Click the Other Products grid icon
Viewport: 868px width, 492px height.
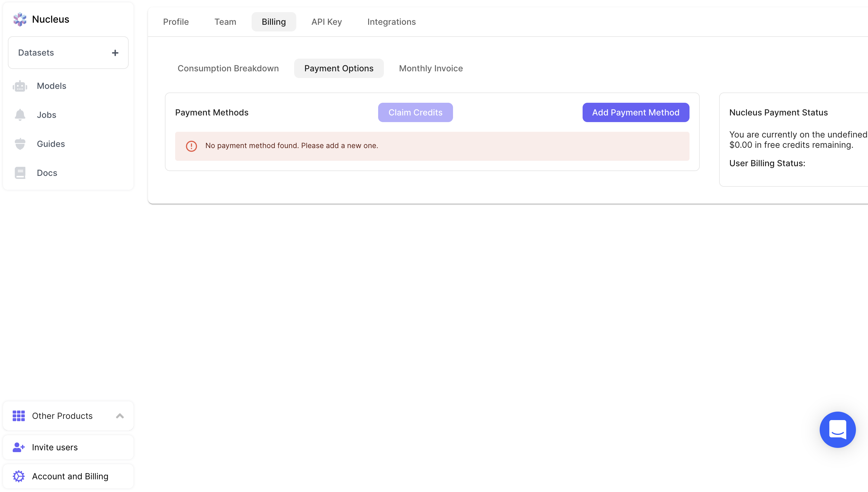(x=18, y=416)
